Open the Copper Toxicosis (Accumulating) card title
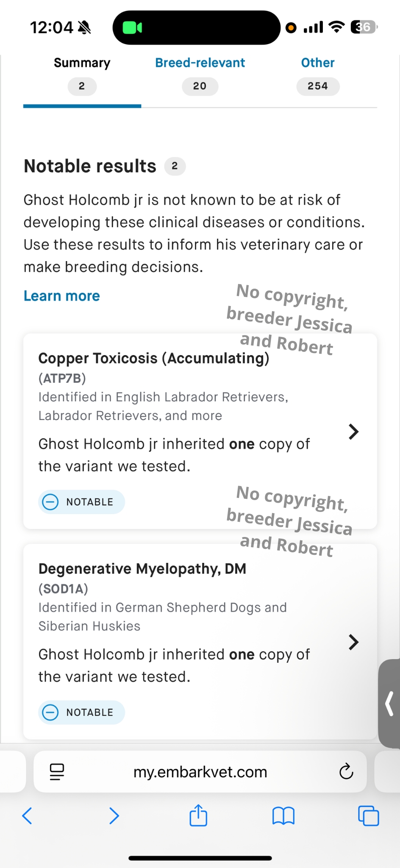The width and height of the screenshot is (400, 868). (x=154, y=359)
